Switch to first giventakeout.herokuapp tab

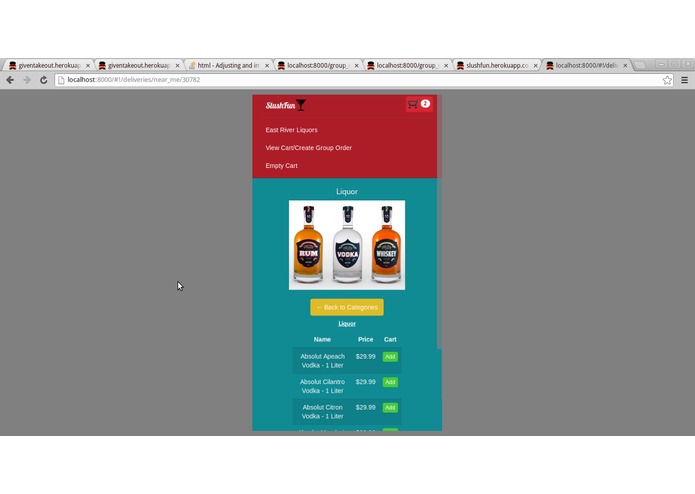(48, 65)
